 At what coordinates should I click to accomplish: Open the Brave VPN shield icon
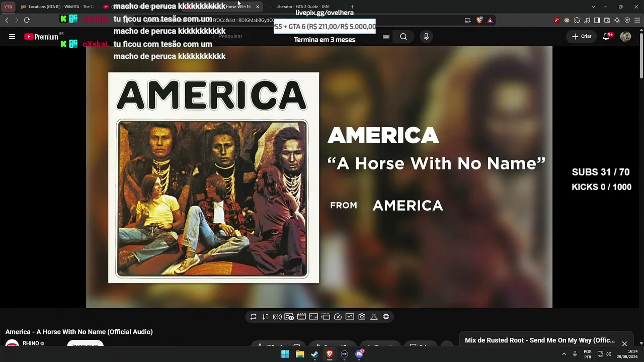coord(627,20)
